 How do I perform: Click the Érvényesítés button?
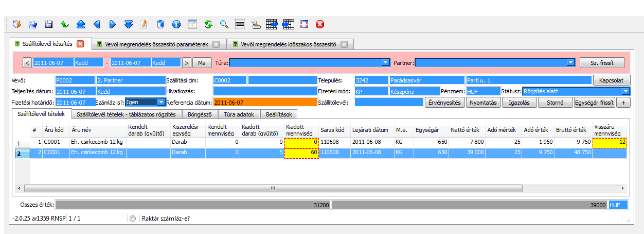pyautogui.click(x=444, y=103)
